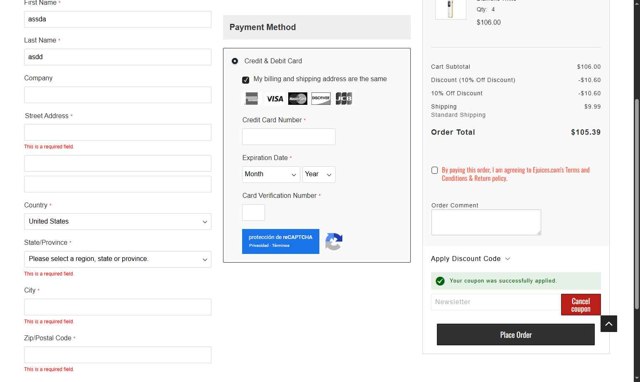Click the Order Comment text area

point(486,222)
